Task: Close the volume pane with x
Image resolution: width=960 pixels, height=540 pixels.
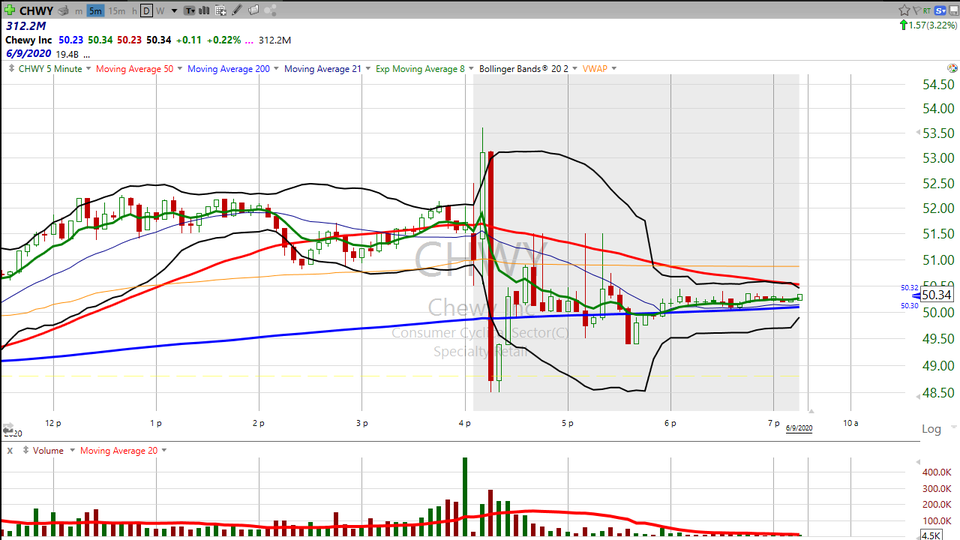Action: (x=9, y=451)
